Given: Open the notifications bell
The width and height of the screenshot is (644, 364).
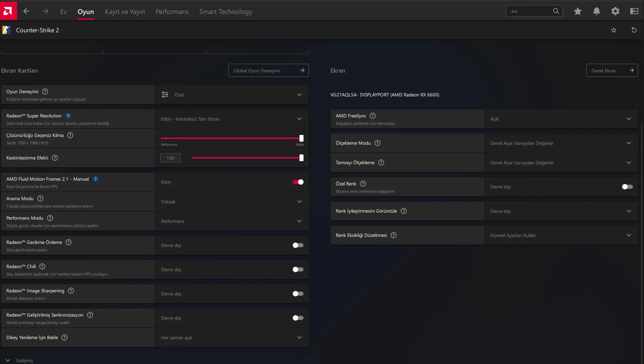Looking at the screenshot, I should [597, 11].
